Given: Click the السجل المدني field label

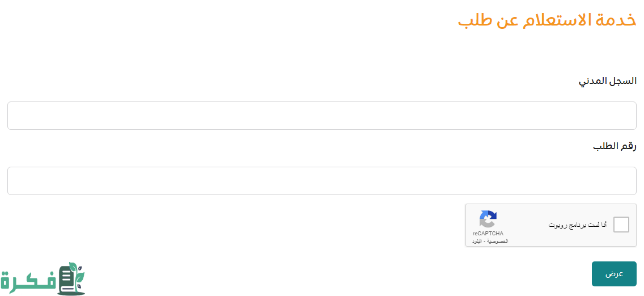Looking at the screenshot, I should click(608, 81).
